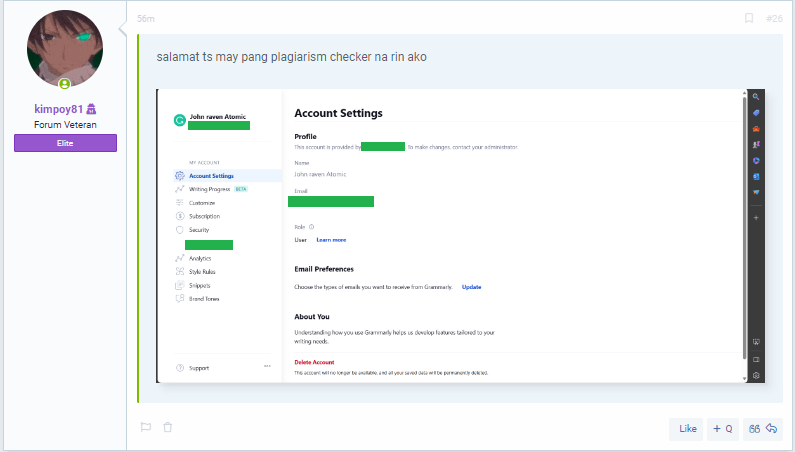Click Update email preferences link
The width and height of the screenshot is (795, 452).
point(472,287)
